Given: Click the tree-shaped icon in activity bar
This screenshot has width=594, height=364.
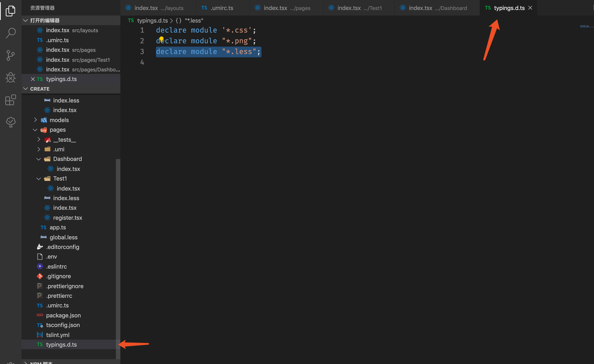Looking at the screenshot, I should [10, 122].
